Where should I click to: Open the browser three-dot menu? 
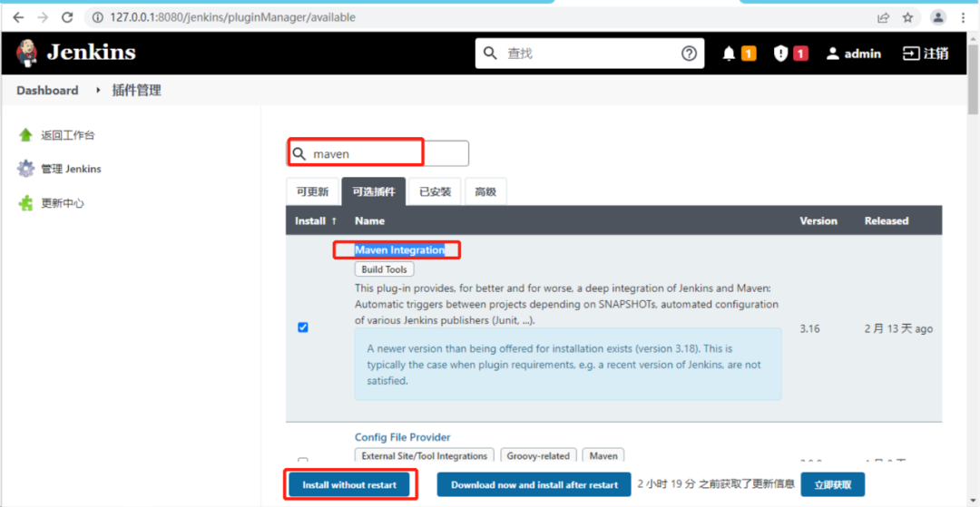click(x=963, y=17)
